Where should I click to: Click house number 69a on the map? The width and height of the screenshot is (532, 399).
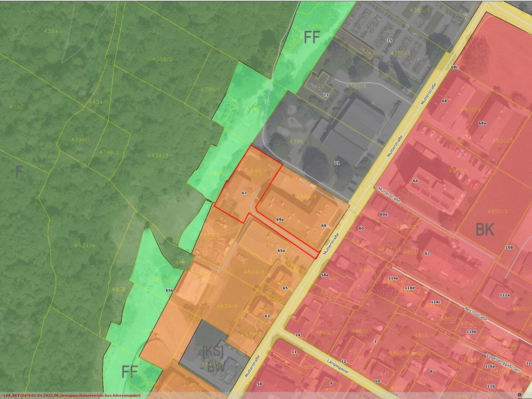280,219
